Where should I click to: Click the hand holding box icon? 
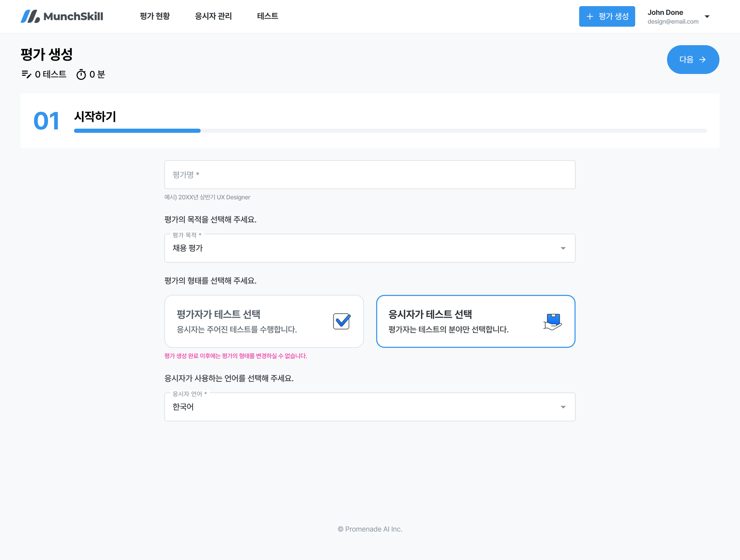pos(552,322)
